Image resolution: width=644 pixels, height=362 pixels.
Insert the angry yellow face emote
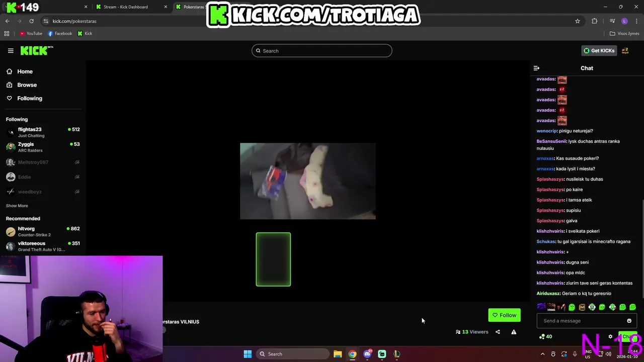point(582,307)
